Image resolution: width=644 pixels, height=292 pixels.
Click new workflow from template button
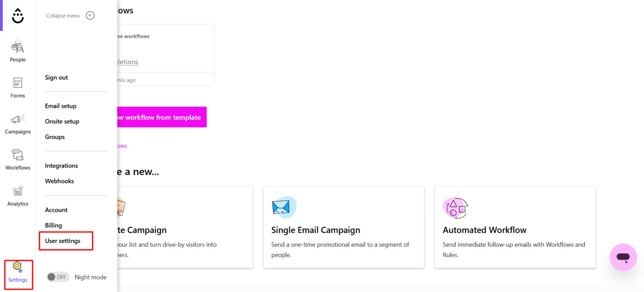coord(162,117)
